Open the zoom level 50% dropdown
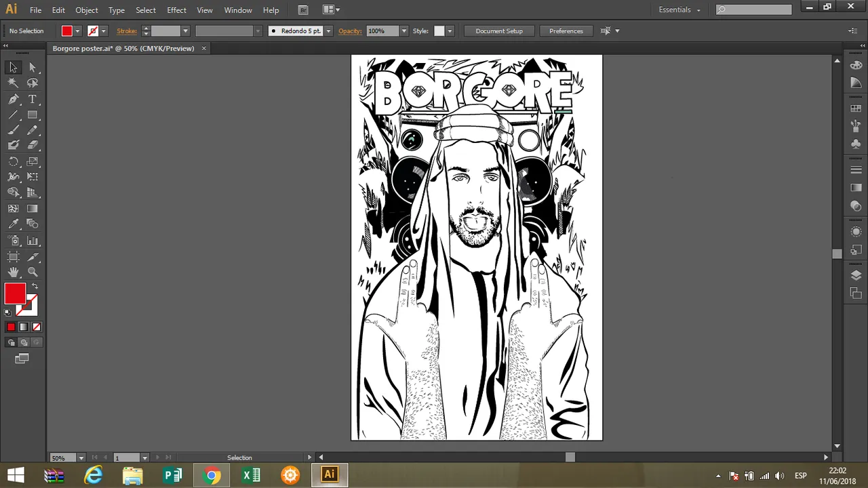This screenshot has height=488, width=868. click(81, 458)
